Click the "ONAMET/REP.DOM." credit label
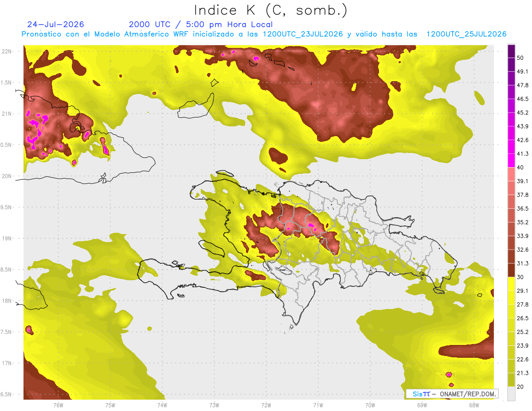Image resolution: width=532 pixels, height=411 pixels. pyautogui.click(x=467, y=394)
